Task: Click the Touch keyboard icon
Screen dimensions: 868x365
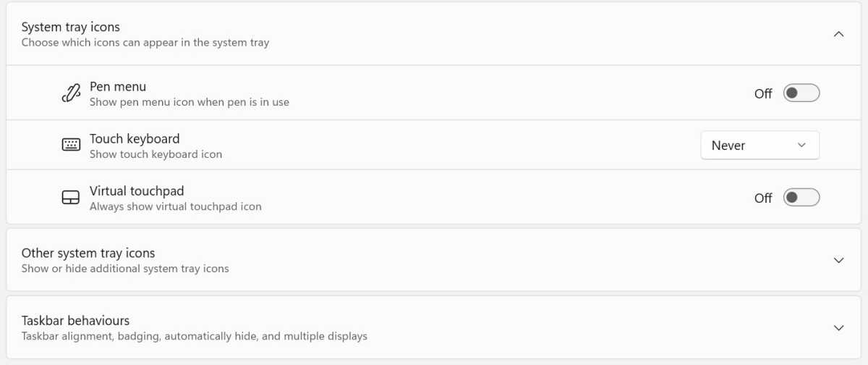Action: (71, 145)
